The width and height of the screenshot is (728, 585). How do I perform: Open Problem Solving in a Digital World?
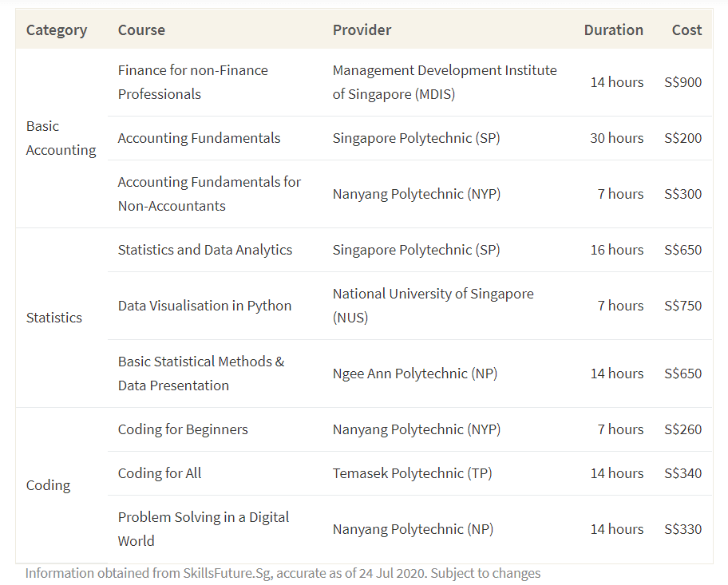(203, 528)
